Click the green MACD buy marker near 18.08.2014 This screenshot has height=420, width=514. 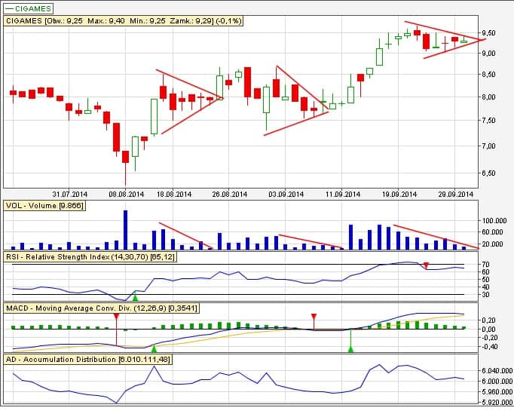click(154, 348)
